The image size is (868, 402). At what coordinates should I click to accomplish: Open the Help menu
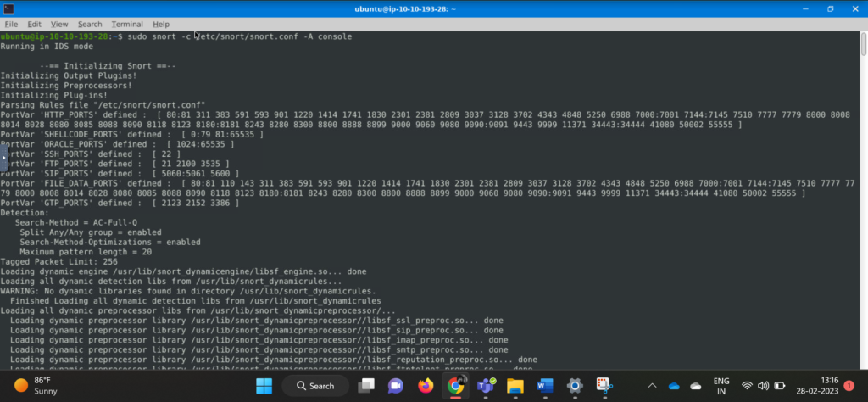point(161,25)
